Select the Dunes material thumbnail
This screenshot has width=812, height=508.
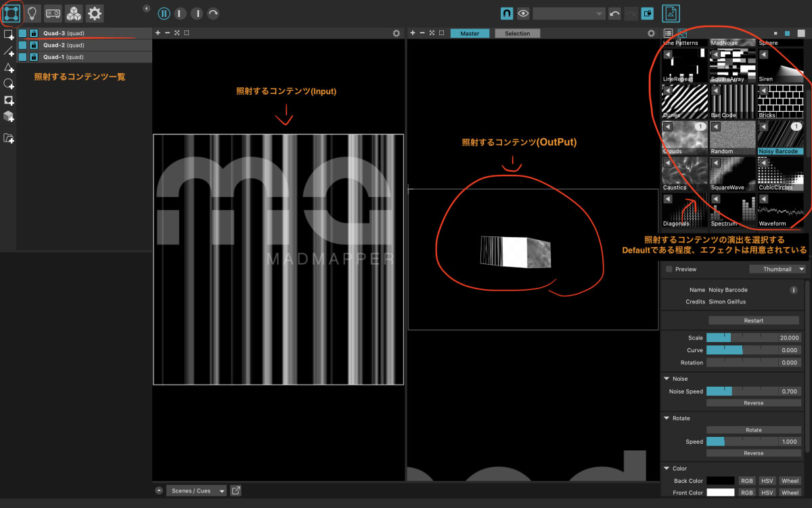[685, 102]
